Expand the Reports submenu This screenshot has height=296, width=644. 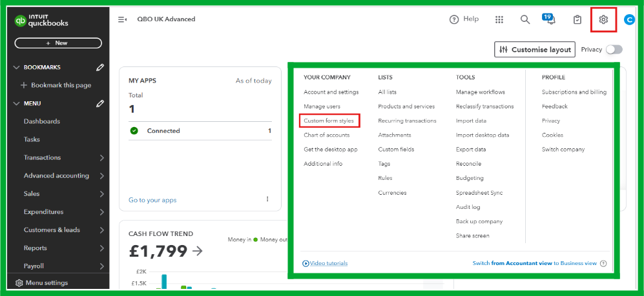coord(102,248)
